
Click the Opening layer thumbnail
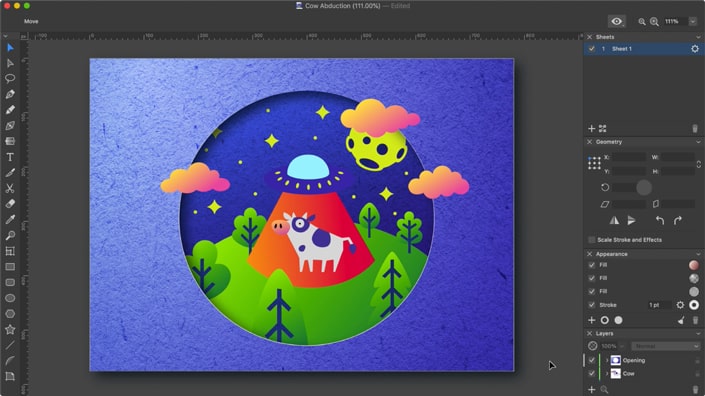(x=616, y=360)
